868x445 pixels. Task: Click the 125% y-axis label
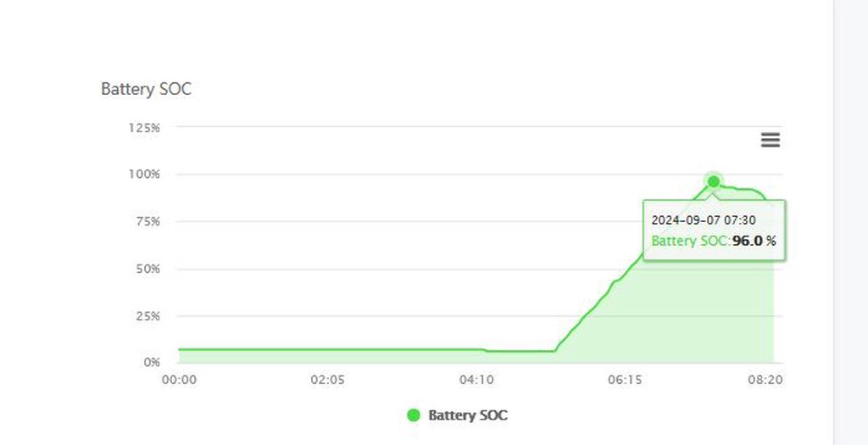[x=144, y=127]
